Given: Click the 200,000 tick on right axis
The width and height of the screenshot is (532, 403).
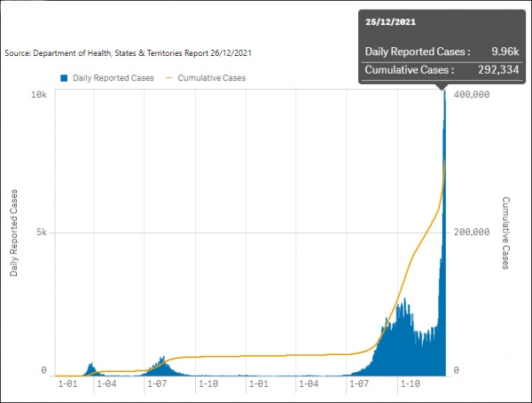Looking at the screenshot, I should (472, 233).
